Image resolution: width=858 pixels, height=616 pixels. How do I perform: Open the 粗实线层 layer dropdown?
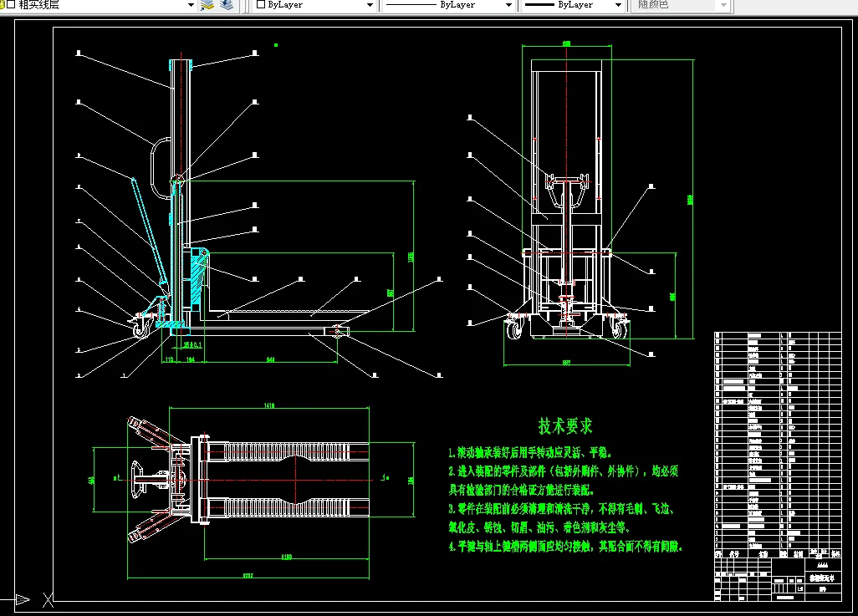pyautogui.click(x=99, y=5)
